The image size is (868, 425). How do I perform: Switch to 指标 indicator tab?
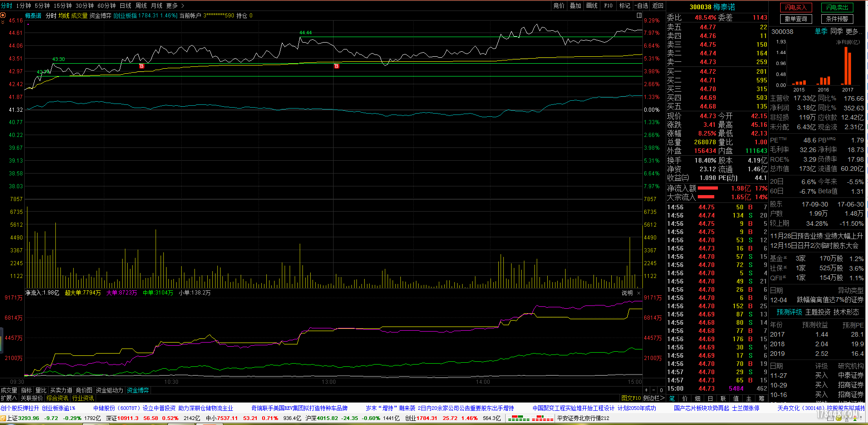pos(27,390)
